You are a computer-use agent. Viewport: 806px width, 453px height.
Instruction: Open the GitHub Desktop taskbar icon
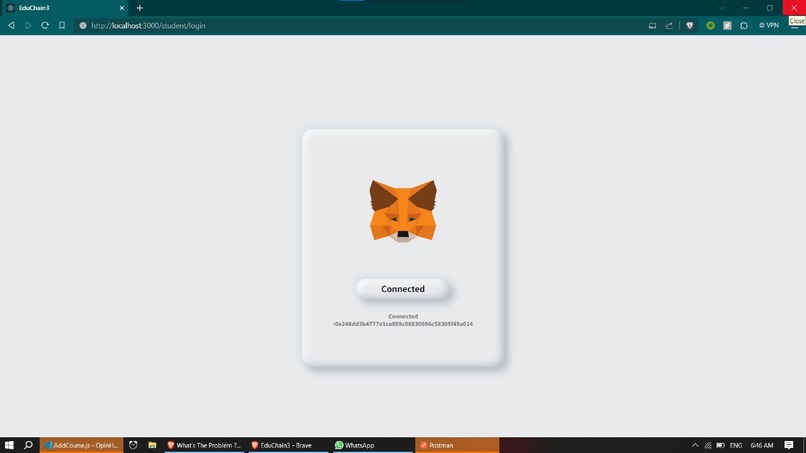click(x=133, y=445)
